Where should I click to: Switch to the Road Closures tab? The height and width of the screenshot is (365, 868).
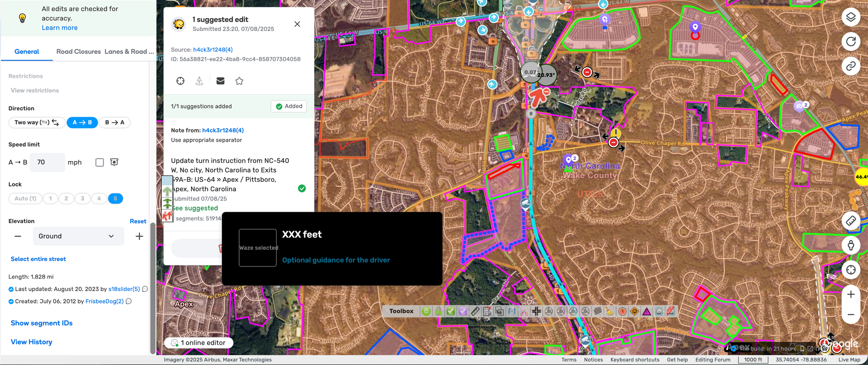[x=78, y=52]
